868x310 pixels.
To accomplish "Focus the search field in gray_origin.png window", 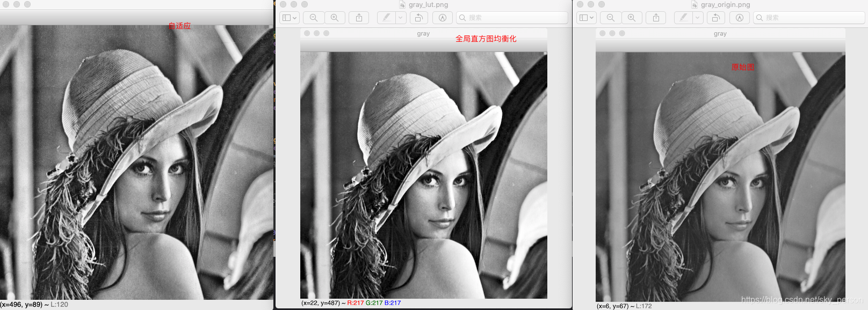I will 809,18.
